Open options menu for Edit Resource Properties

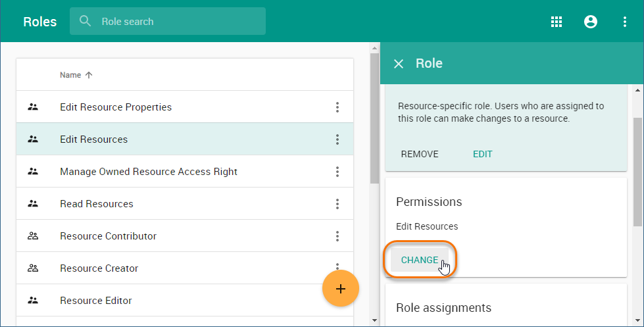[x=337, y=107]
